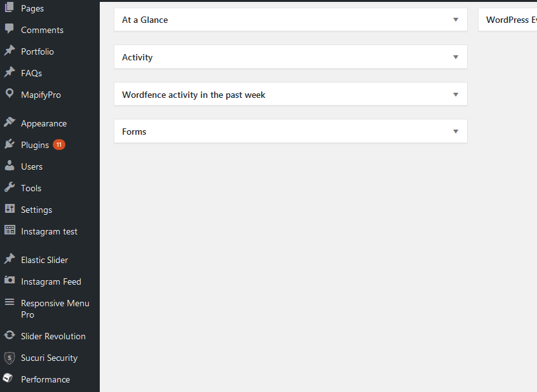The image size is (537, 392).
Task: Click the Plugins update count badge
Action: [59, 145]
